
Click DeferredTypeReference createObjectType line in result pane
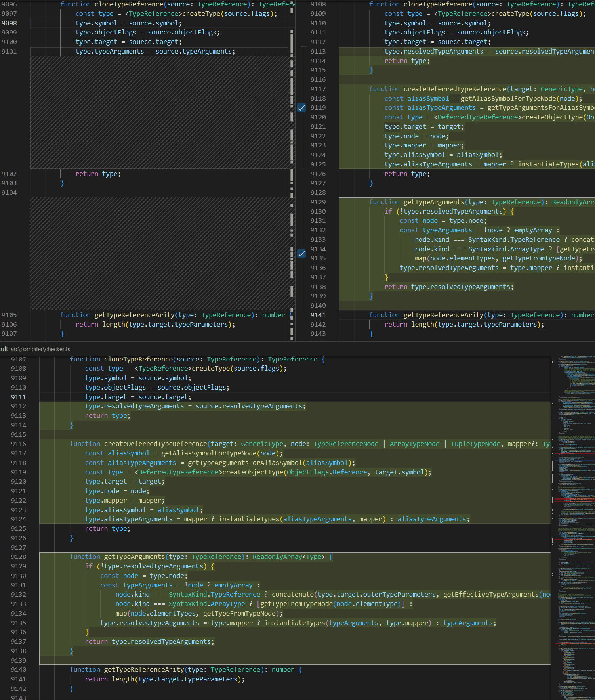tap(258, 472)
